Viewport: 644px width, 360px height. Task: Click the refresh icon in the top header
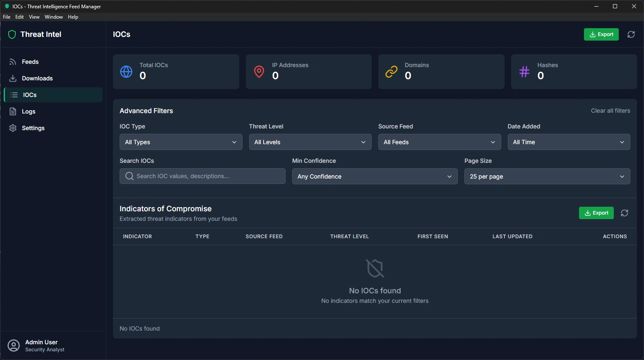(631, 34)
